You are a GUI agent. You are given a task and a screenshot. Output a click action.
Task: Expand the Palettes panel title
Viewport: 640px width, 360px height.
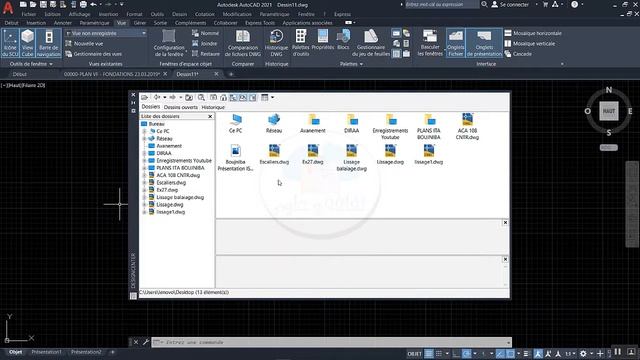tap(351, 64)
